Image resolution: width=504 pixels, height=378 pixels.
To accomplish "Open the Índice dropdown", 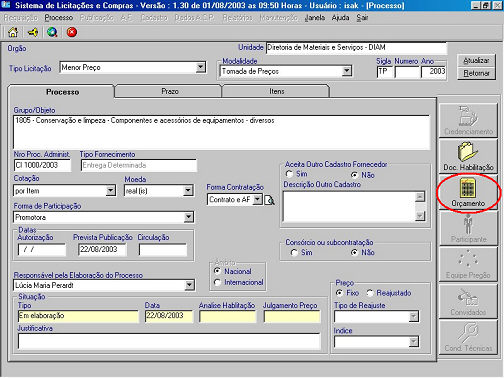I will coord(413,341).
